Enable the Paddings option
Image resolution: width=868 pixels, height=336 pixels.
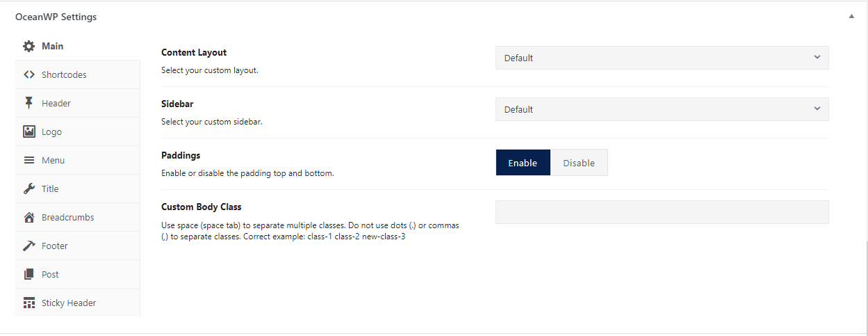pos(523,163)
